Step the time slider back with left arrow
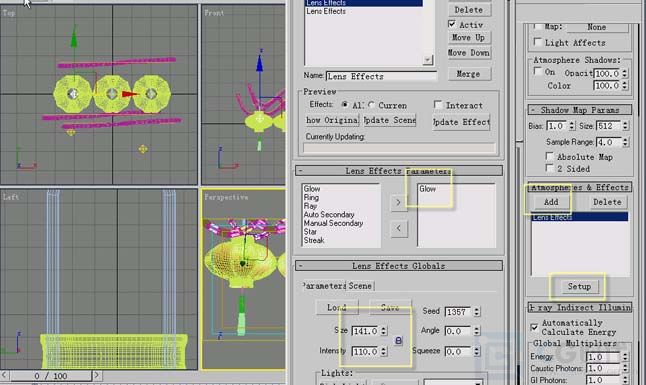This screenshot has width=646, height=385. [x=5, y=375]
